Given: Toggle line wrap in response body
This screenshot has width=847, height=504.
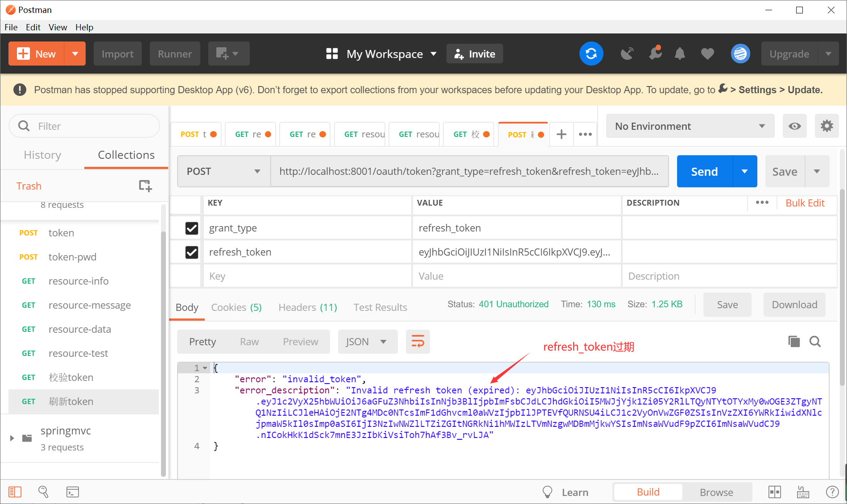Looking at the screenshot, I should point(418,342).
